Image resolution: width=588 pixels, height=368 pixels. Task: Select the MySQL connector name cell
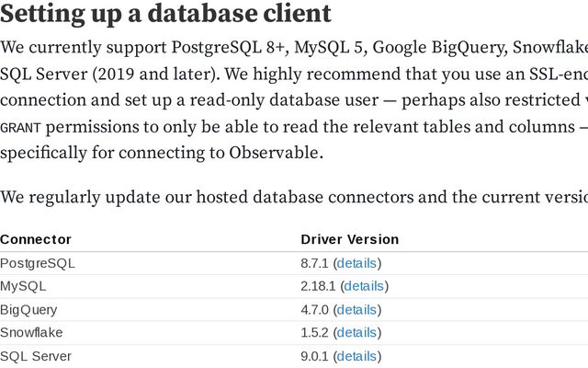pos(23,286)
